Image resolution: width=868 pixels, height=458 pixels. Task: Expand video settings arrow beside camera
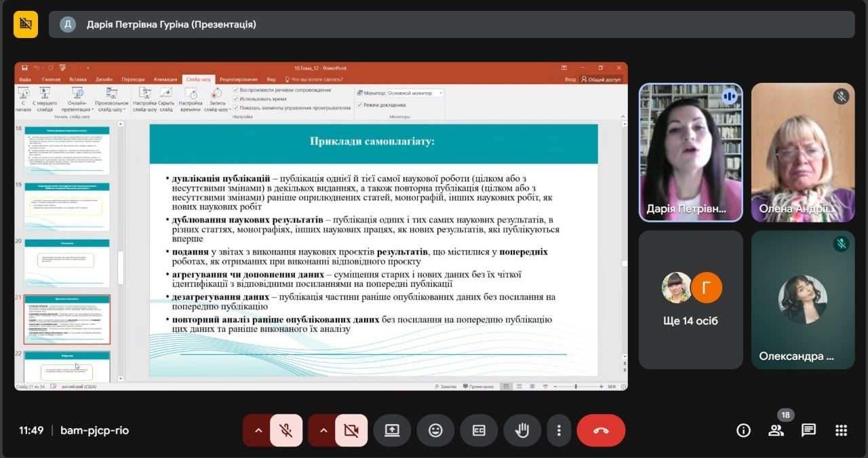(x=323, y=430)
